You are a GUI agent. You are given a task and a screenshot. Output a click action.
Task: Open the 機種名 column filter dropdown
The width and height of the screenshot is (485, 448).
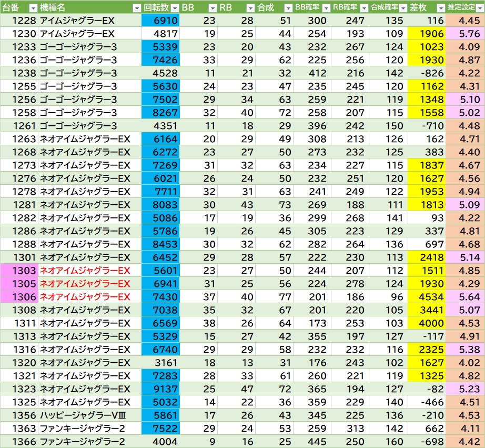[x=136, y=8]
